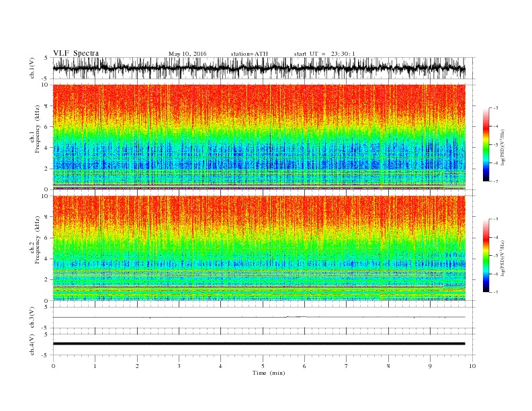The width and height of the screenshot is (532, 411).
Task: Click the "10" tick on the time axis
Action: pyautogui.click(x=472, y=366)
